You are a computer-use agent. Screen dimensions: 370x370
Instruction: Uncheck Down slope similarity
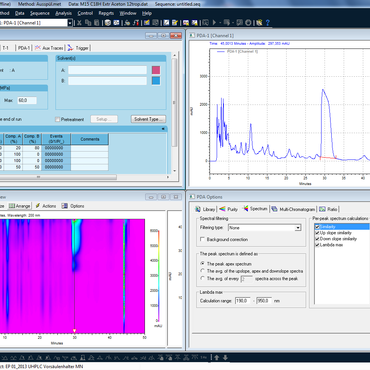[317, 239]
